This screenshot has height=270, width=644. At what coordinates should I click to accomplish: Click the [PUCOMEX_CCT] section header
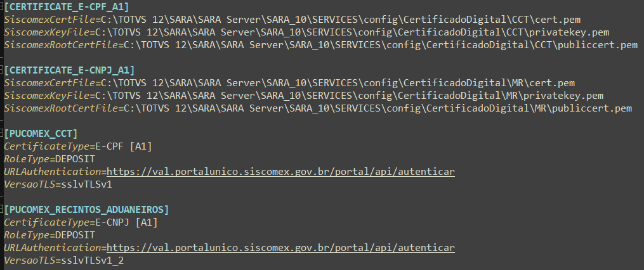coord(41,134)
